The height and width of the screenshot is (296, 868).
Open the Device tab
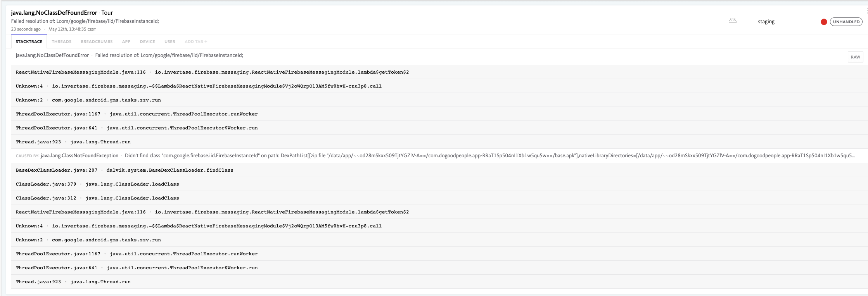click(147, 41)
